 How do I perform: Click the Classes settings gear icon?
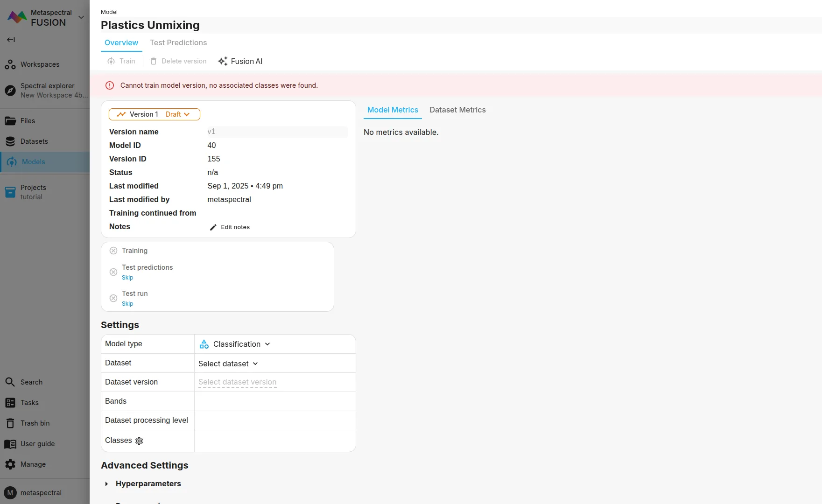tap(139, 441)
